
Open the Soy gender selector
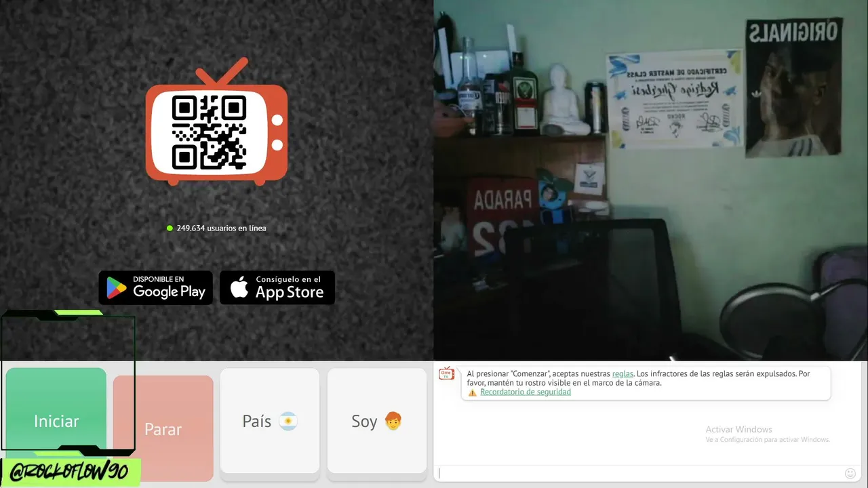pos(377,421)
